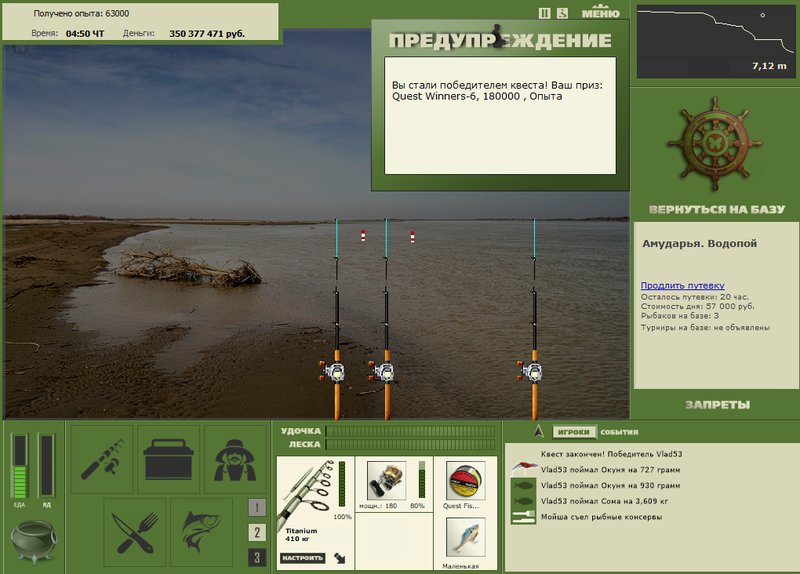
Task: Click lure icon beside Окуня 727 грамм
Action: (x=523, y=468)
